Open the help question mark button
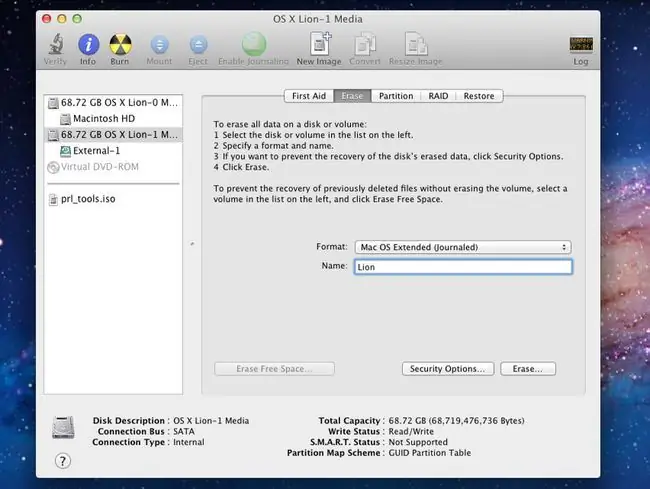 pos(63,461)
